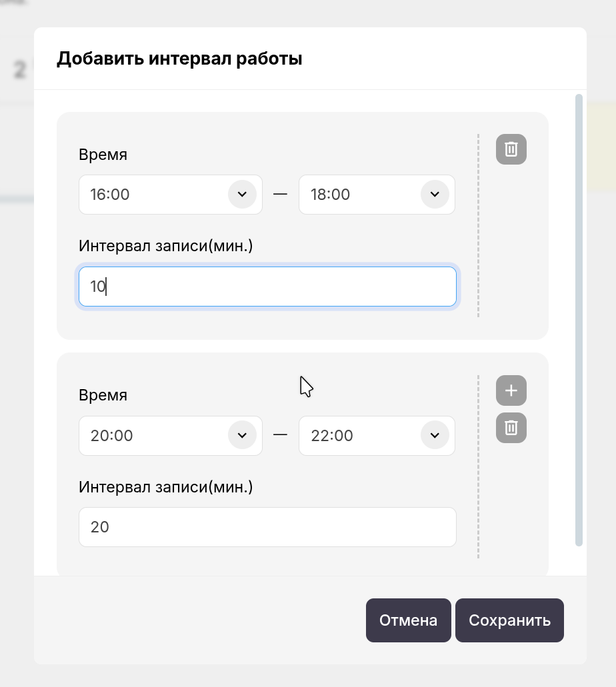Click the chevron arrow on the 16:00 selector
The height and width of the screenshot is (687, 616).
243,195
